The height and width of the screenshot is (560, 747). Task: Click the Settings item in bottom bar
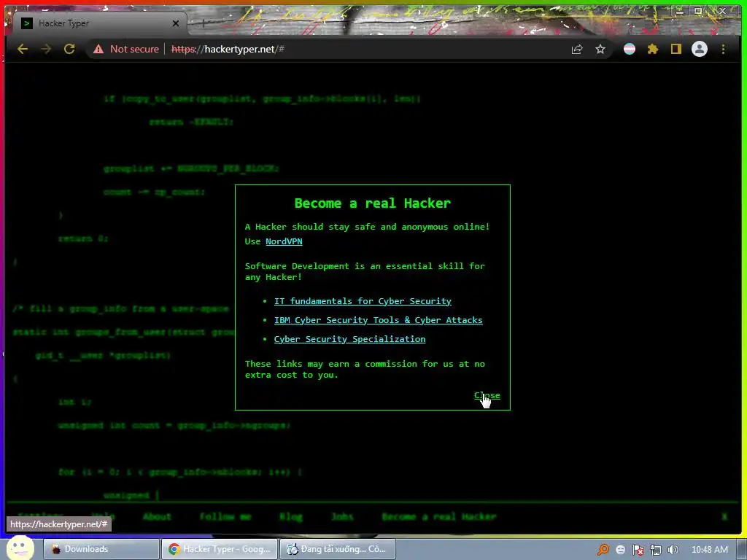[41, 517]
